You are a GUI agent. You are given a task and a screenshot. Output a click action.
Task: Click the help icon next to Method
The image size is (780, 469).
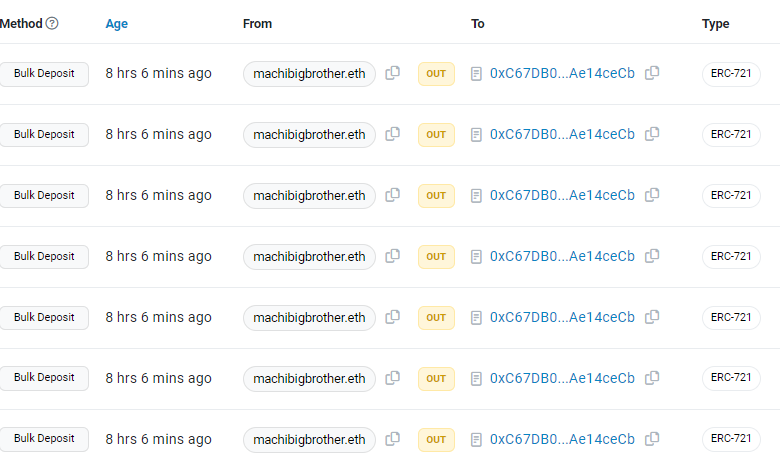tap(52, 24)
